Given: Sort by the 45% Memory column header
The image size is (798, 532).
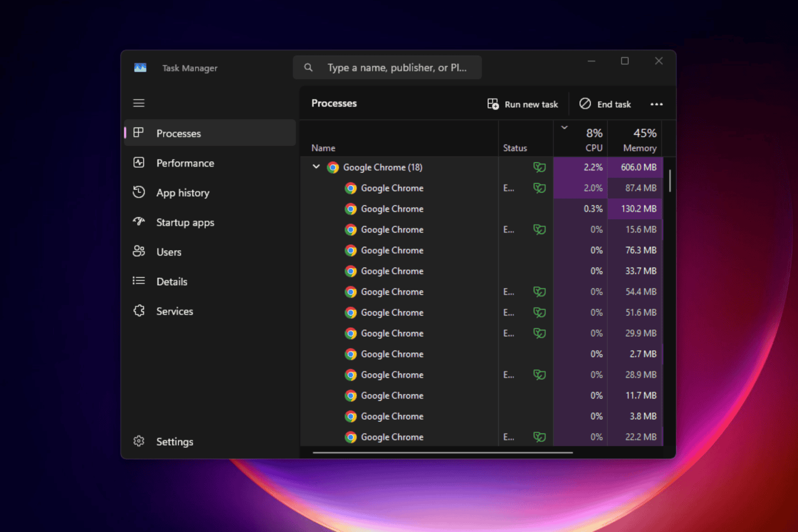Looking at the screenshot, I should (x=635, y=139).
